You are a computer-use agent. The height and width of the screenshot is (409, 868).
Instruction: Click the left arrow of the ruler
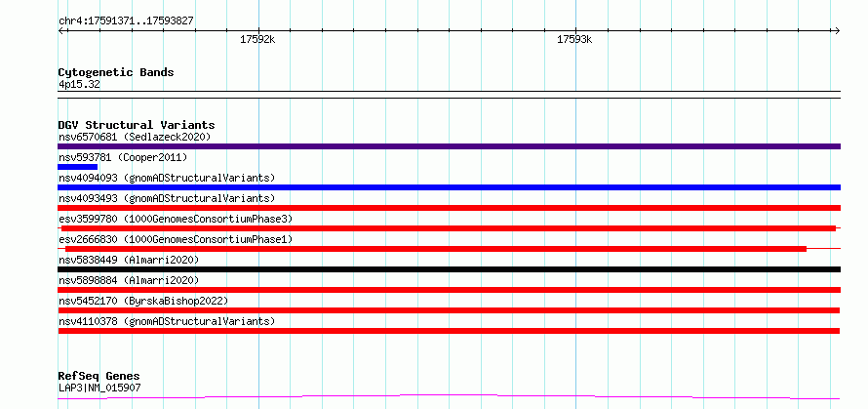61,30
